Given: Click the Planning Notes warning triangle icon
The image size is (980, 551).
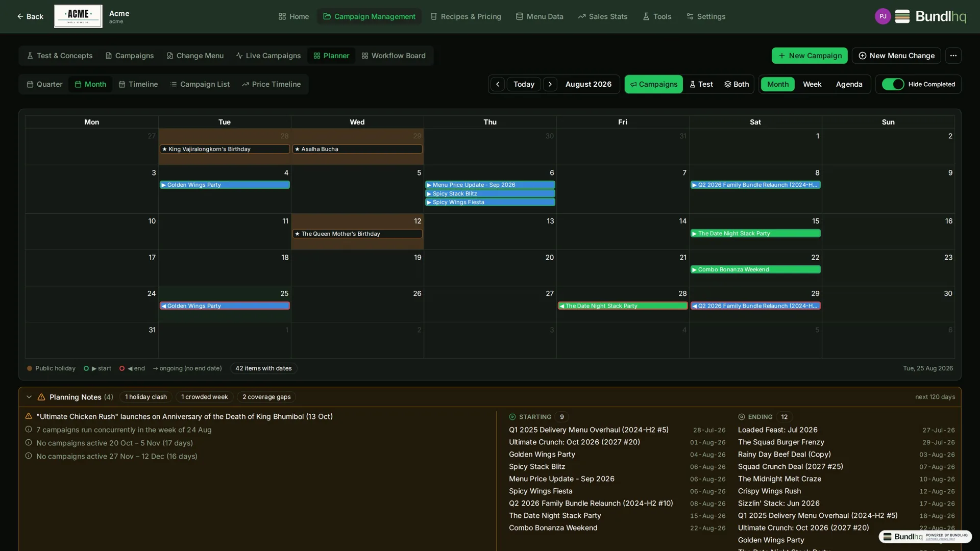Looking at the screenshot, I should tap(41, 397).
